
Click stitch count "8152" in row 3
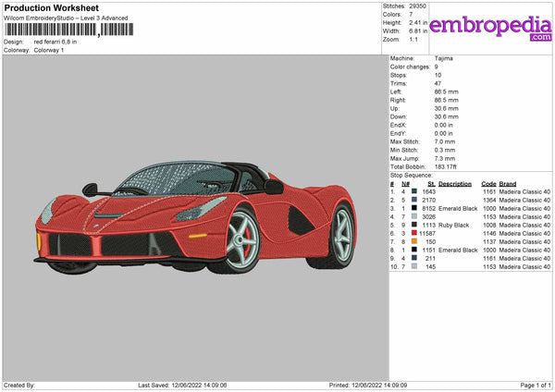[428, 208]
